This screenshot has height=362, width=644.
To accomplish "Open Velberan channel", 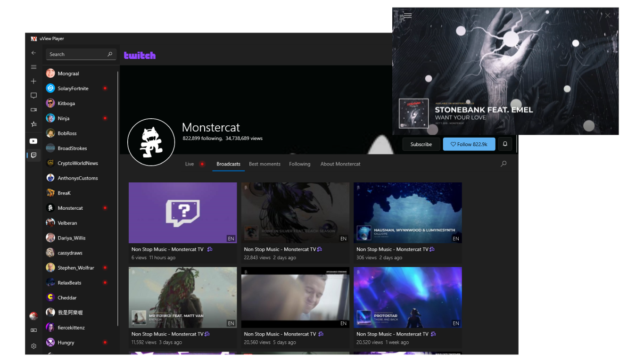I will pyautogui.click(x=80, y=223).
